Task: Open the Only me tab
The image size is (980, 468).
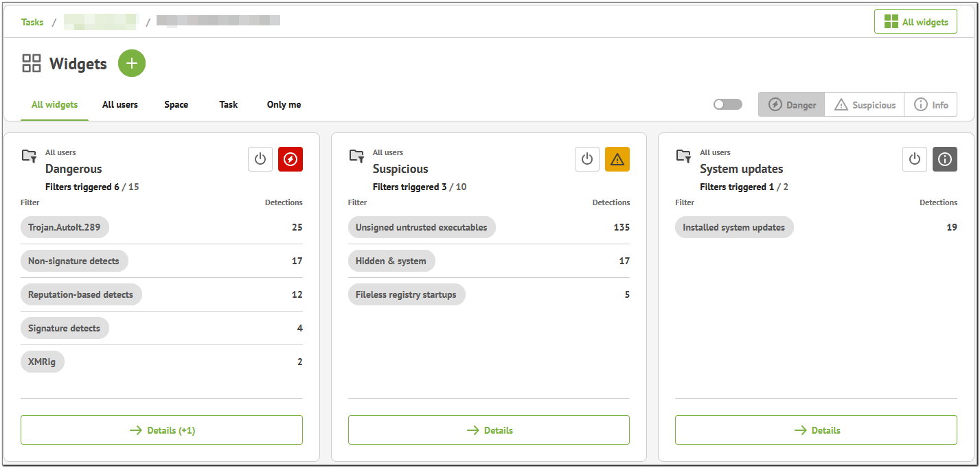Action: click(284, 104)
